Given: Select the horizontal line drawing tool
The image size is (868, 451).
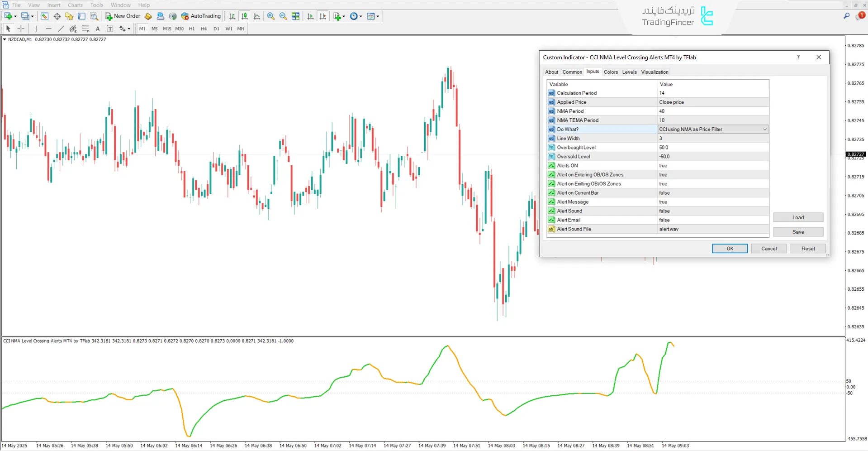Looking at the screenshot, I should pos(48,29).
